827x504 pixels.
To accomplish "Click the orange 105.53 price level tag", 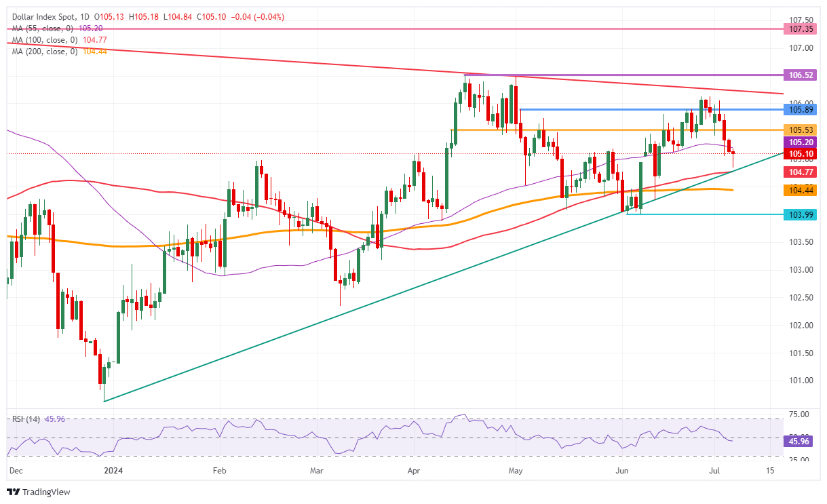I will click(801, 129).
